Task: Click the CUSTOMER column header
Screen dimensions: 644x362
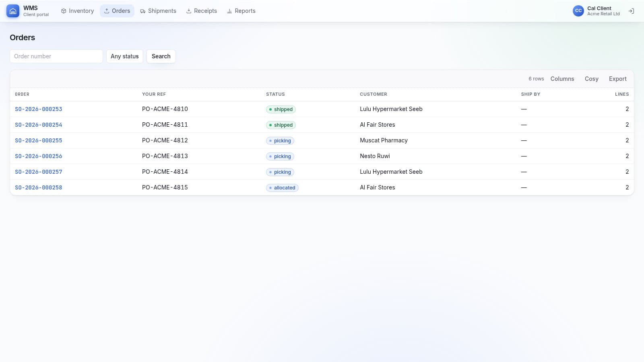Action: pyautogui.click(x=374, y=94)
